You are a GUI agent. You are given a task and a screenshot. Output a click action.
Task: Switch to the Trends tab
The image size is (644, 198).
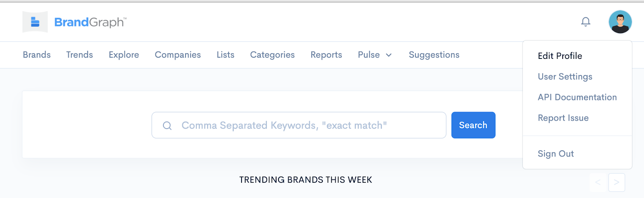click(x=80, y=55)
